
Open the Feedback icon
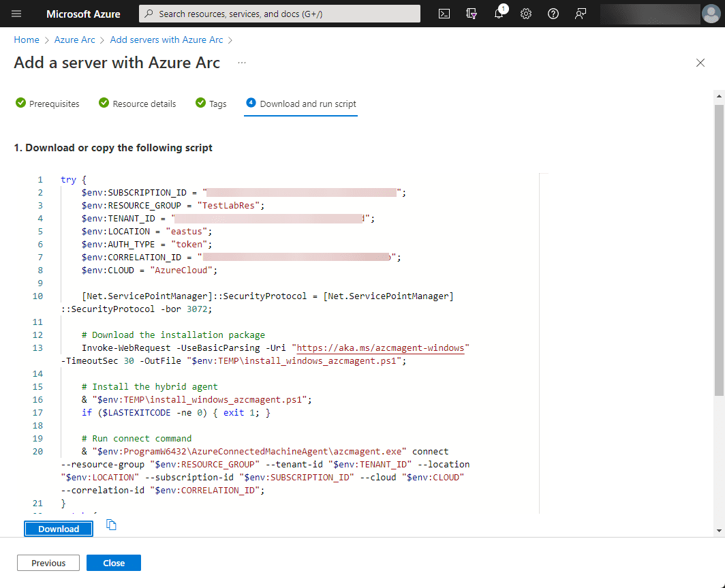[581, 14]
